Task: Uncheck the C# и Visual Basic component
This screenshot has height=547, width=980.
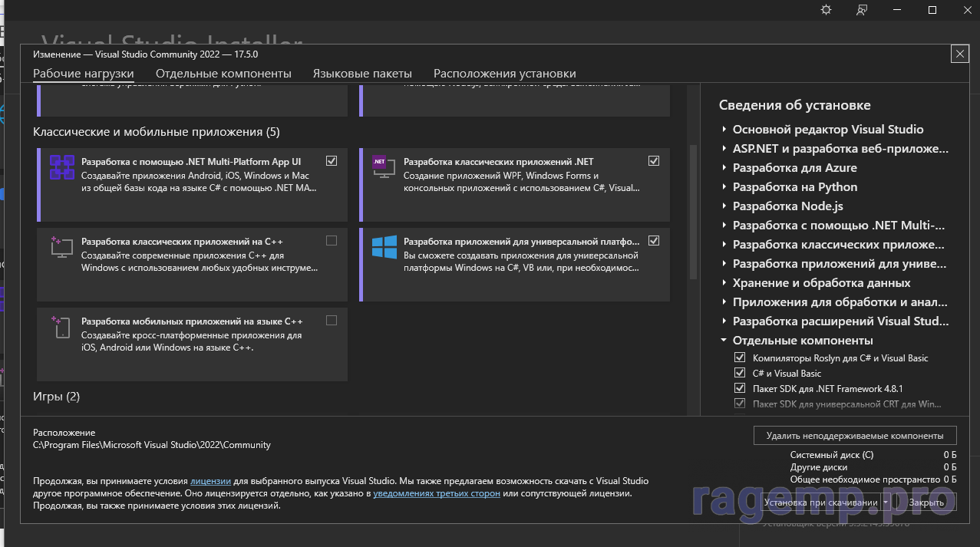Action: coord(740,373)
